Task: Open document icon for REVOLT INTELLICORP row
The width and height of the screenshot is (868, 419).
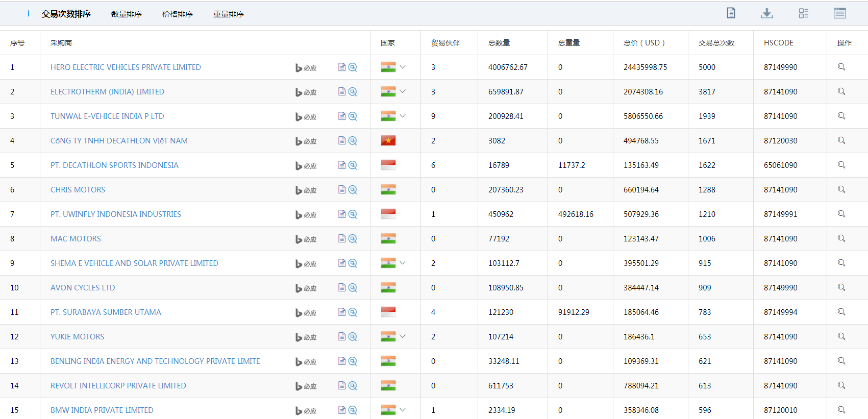Action: [342, 385]
